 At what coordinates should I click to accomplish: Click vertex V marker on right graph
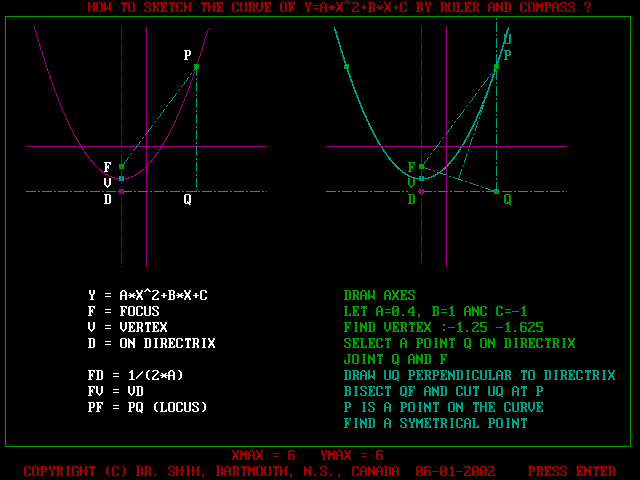pyautogui.click(x=421, y=178)
